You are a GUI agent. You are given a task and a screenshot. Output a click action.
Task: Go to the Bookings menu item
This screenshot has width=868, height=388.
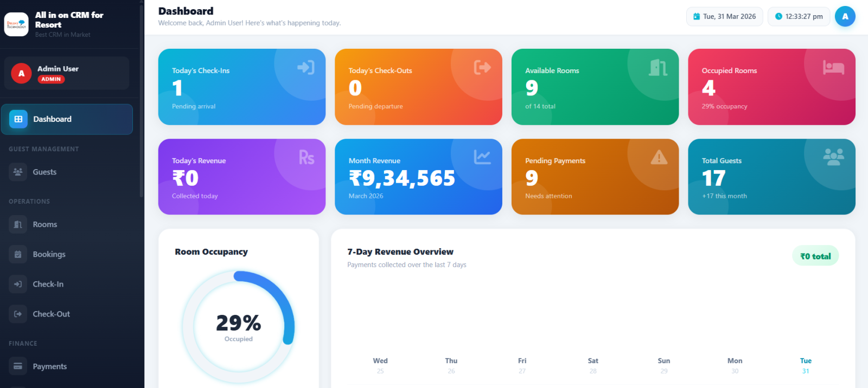click(49, 254)
